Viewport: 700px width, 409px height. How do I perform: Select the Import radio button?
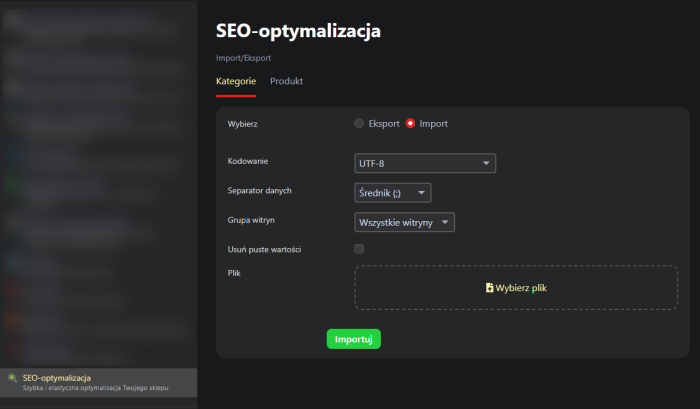[410, 124]
